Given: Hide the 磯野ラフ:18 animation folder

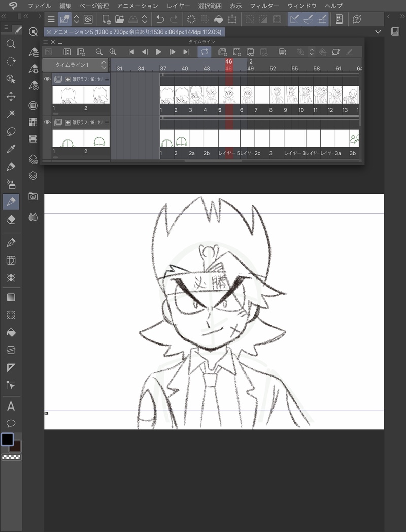Looking at the screenshot, I should 47,122.
